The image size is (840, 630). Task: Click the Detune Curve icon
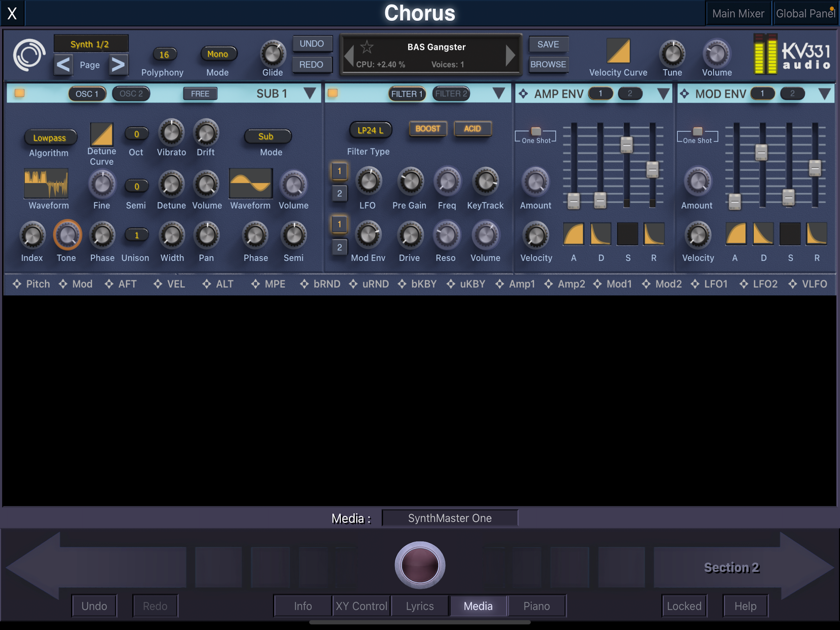(x=101, y=134)
